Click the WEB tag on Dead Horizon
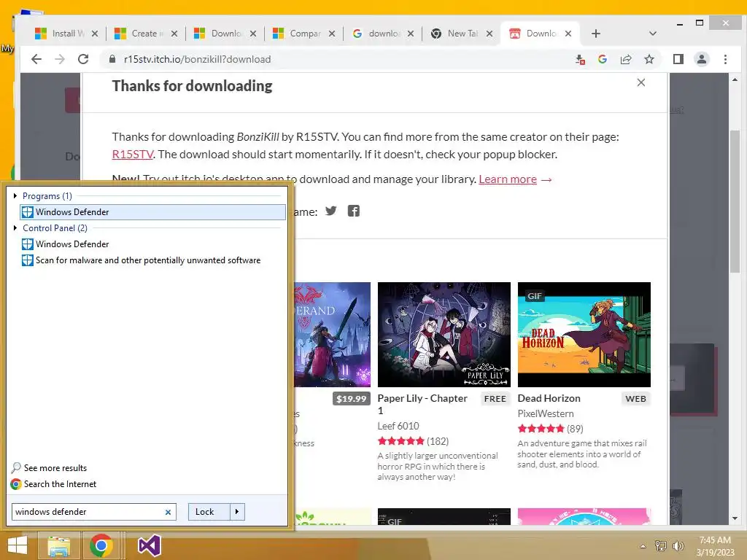The image size is (747, 560). pos(635,399)
